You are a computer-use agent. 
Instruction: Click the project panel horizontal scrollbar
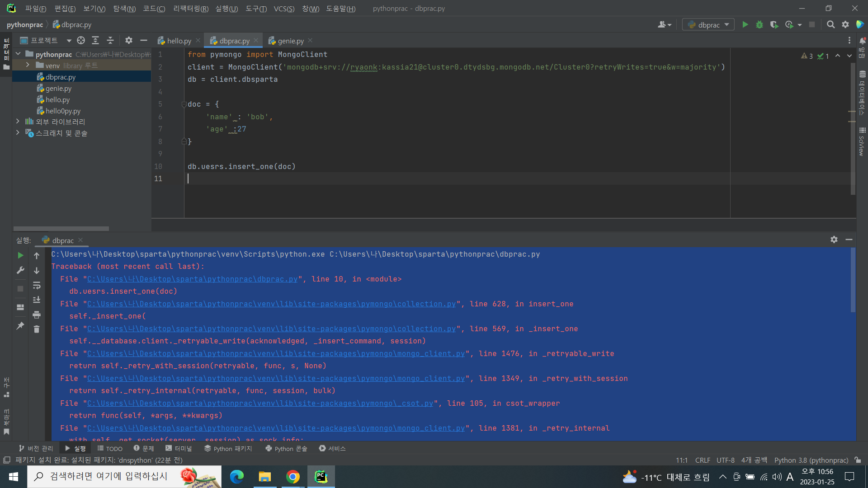(x=61, y=229)
